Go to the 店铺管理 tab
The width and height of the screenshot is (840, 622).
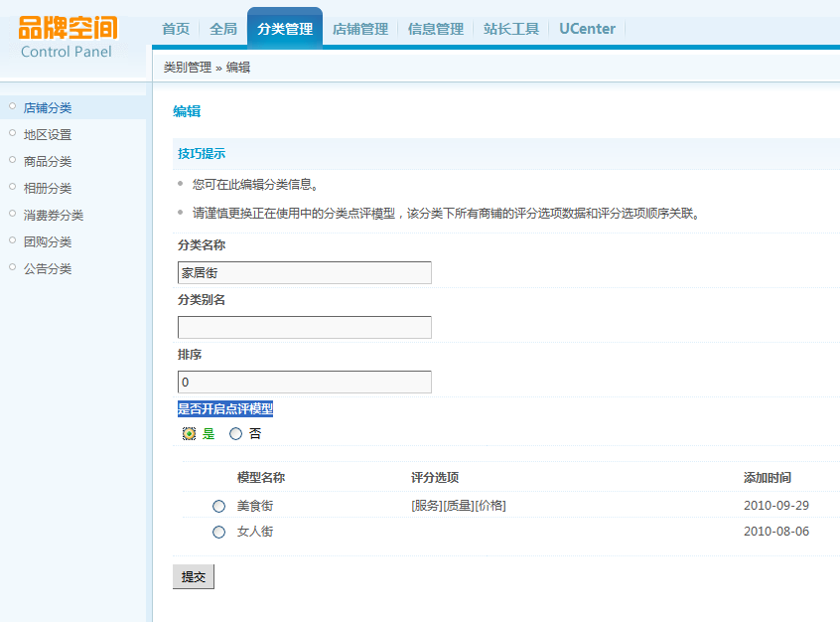(359, 29)
